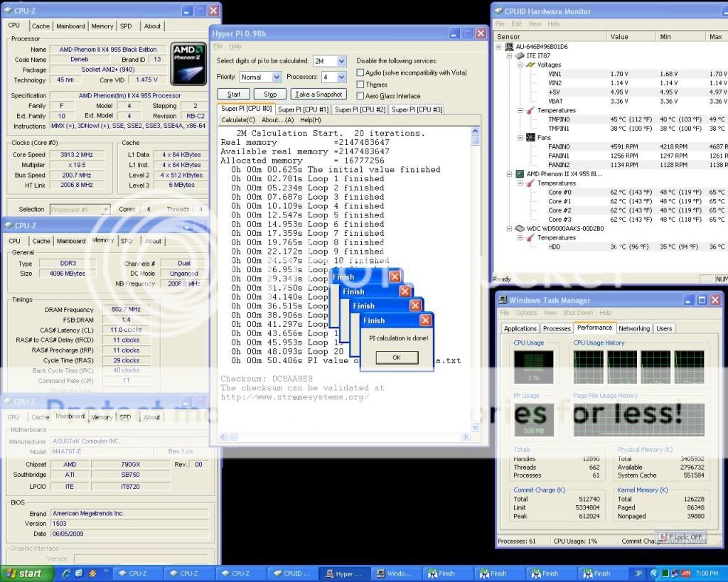Expand hidden quick launch icons chevron on taskbar
The height and width of the screenshot is (582, 728).
tap(106, 571)
